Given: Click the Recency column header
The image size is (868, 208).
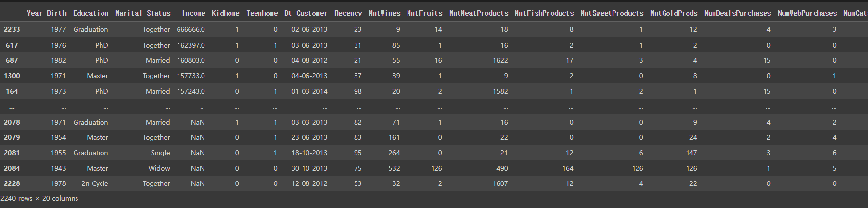Looking at the screenshot, I should click(348, 13).
